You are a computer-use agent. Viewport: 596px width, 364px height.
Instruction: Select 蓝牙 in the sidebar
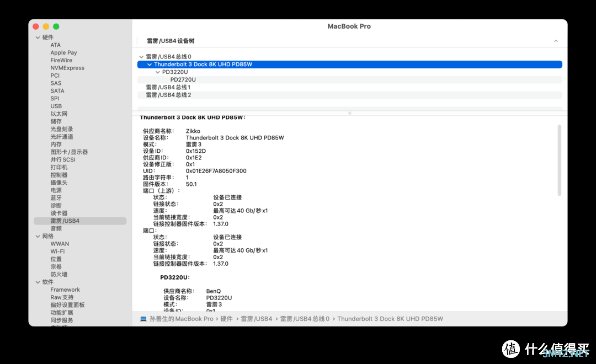click(x=56, y=198)
